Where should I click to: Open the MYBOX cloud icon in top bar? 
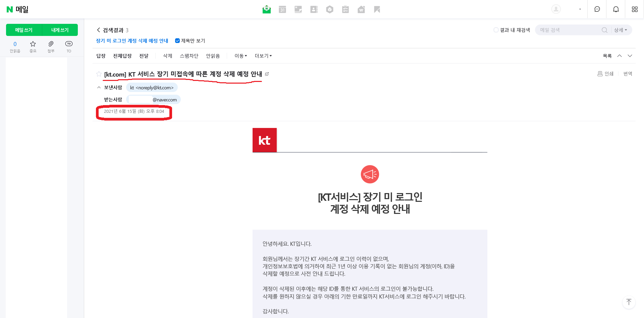(x=330, y=9)
